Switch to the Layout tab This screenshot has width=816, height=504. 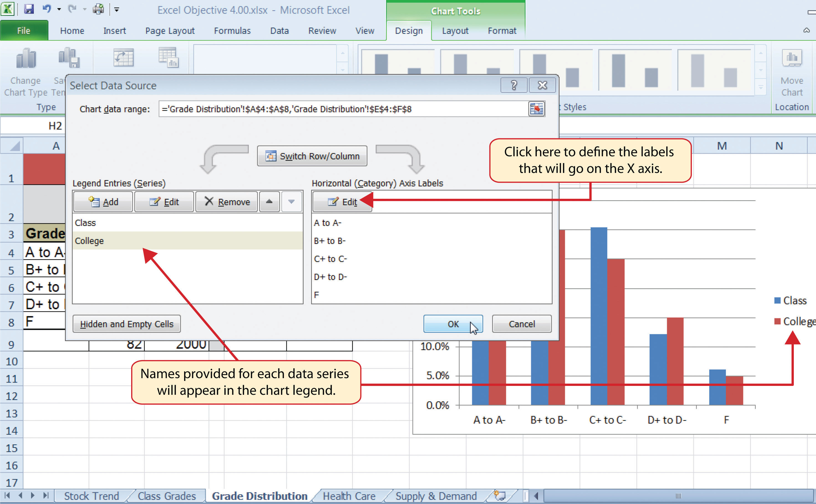455,31
